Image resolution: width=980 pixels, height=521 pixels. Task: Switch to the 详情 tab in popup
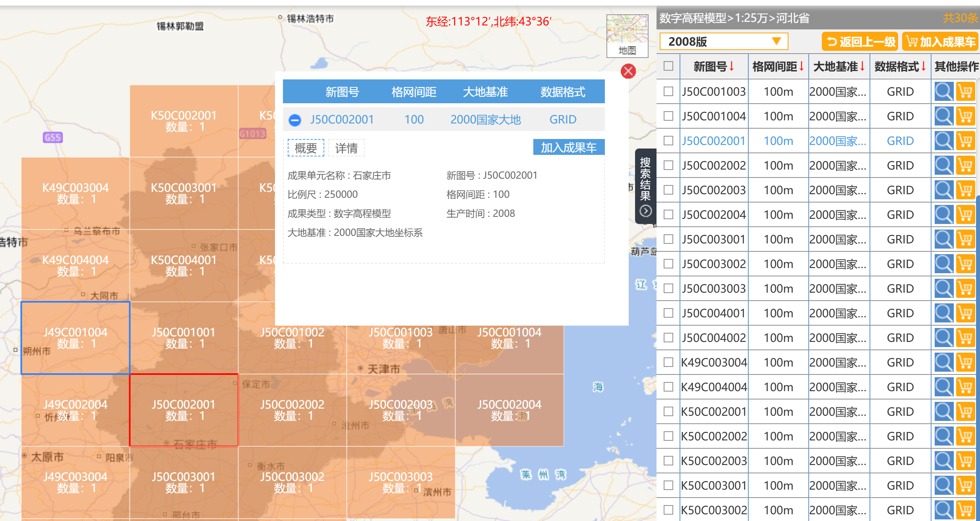tap(346, 148)
